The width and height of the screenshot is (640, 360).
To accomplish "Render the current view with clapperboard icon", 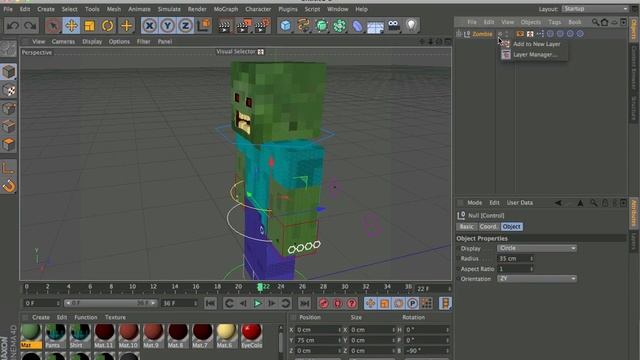I will (224, 26).
